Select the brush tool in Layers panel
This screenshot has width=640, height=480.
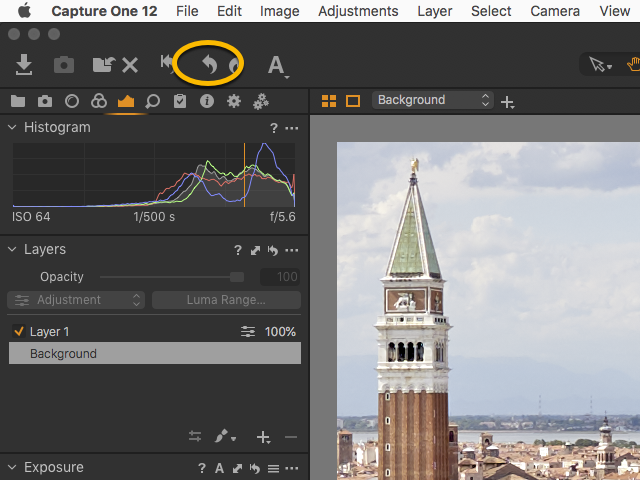point(222,437)
